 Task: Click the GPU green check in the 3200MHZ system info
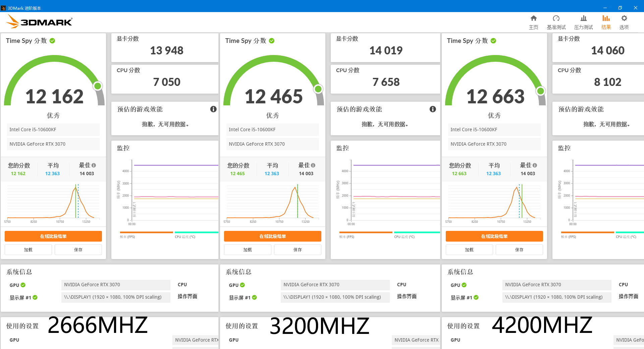click(x=243, y=285)
